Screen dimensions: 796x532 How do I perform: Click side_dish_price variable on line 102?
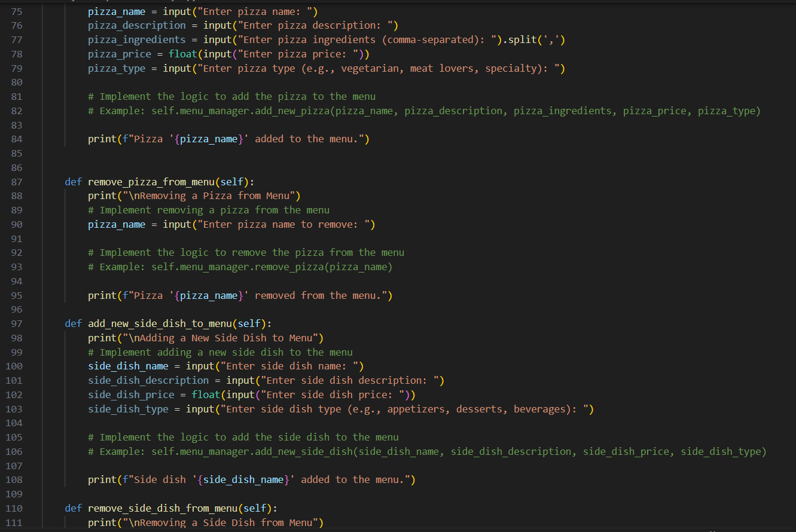131,395
